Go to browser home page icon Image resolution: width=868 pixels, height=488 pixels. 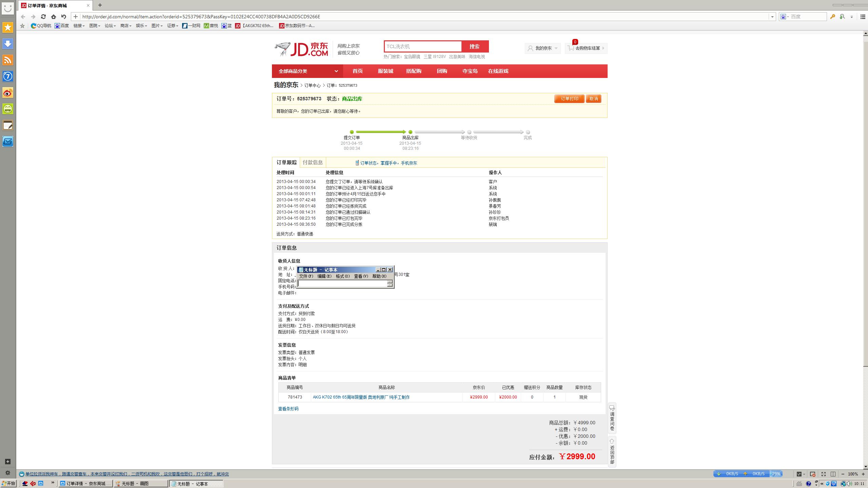coord(53,16)
